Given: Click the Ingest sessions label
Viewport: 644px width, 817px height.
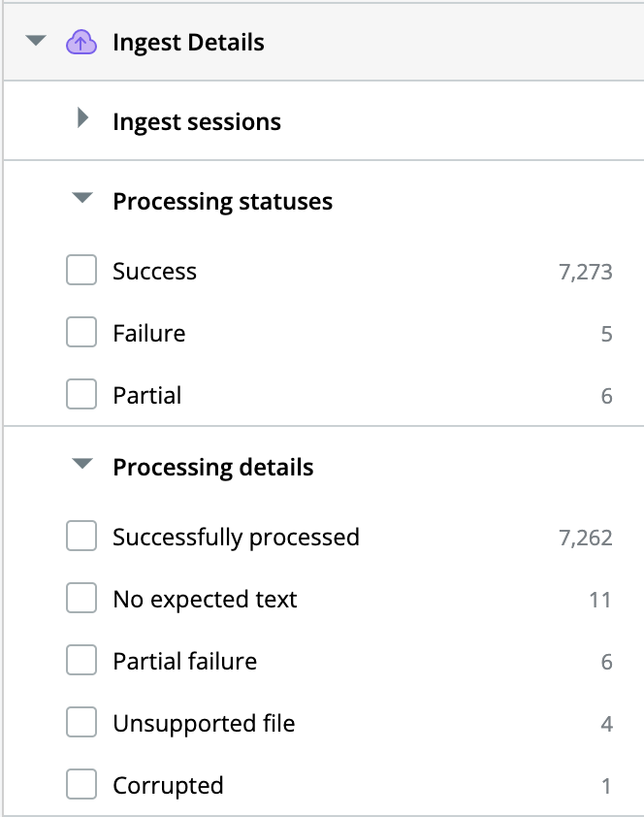Looking at the screenshot, I should [197, 122].
